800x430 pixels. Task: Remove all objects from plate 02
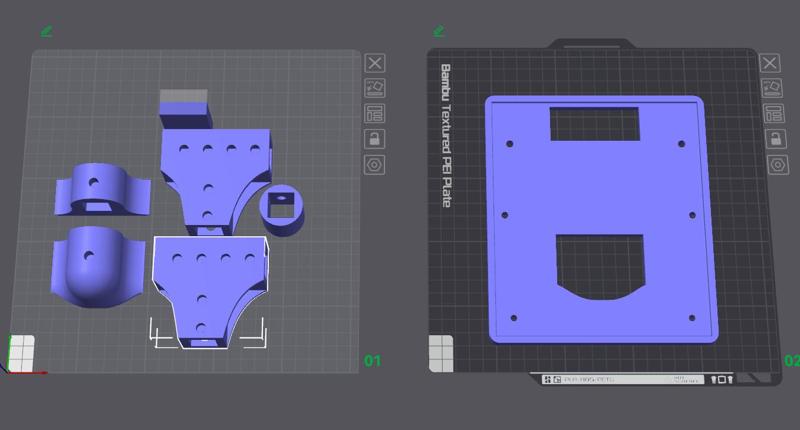tap(769, 63)
